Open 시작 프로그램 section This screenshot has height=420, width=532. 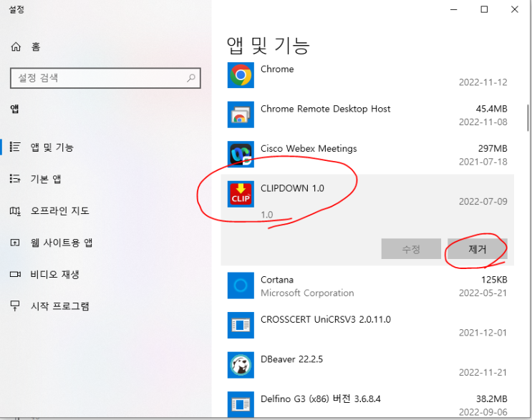[59, 306]
